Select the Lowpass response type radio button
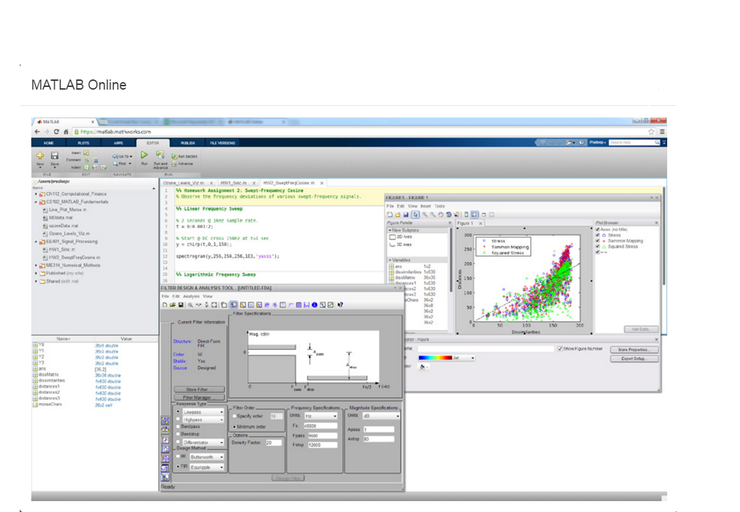Screen dimensions: 740x512 (178, 412)
